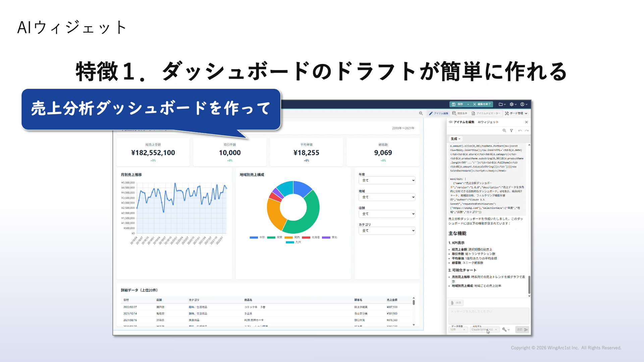Click the カテゴリ column header in table

pos(194,300)
